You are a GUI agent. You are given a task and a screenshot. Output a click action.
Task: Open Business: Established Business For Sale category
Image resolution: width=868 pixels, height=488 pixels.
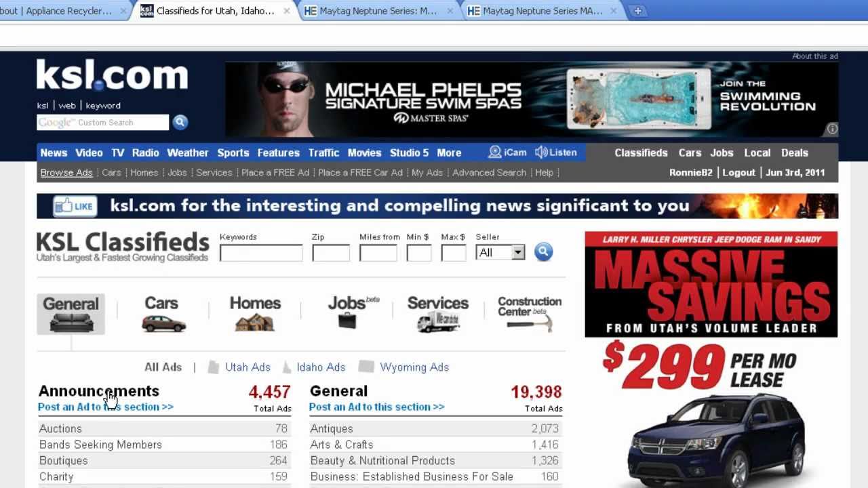435,476
